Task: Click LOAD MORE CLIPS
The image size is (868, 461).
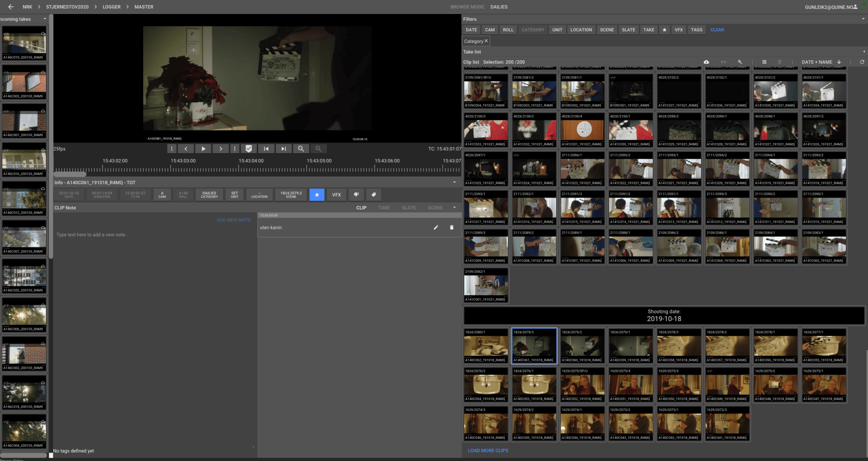Action: coord(487,450)
